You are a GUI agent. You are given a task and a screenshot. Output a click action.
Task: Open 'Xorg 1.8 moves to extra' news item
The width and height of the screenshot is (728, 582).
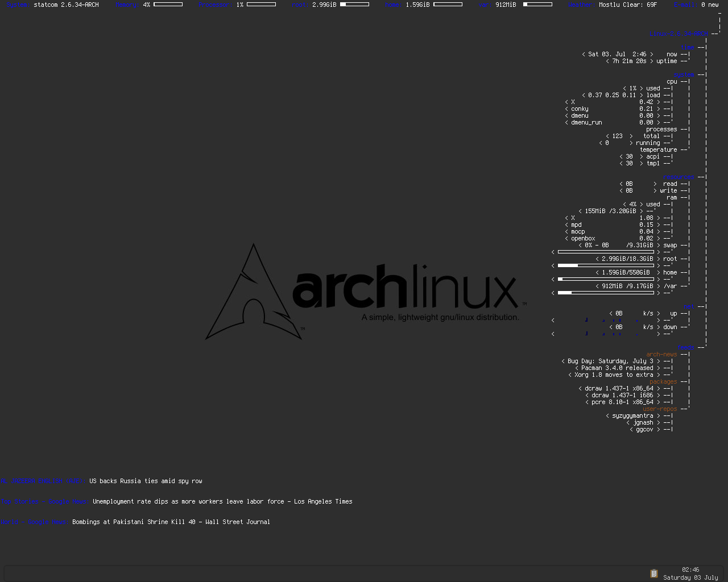[614, 375]
